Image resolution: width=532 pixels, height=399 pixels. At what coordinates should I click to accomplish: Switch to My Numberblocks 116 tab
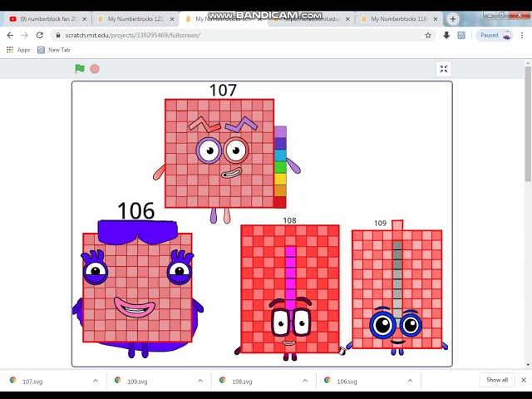(399, 19)
